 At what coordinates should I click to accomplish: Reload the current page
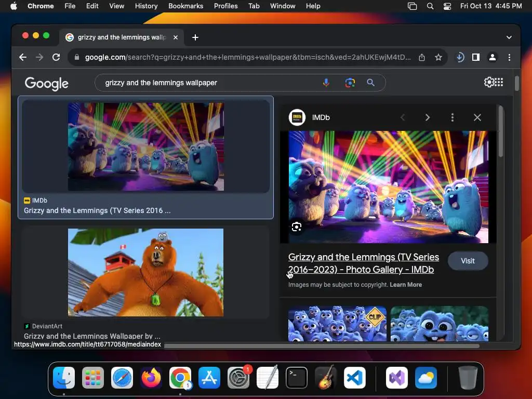coord(56,57)
